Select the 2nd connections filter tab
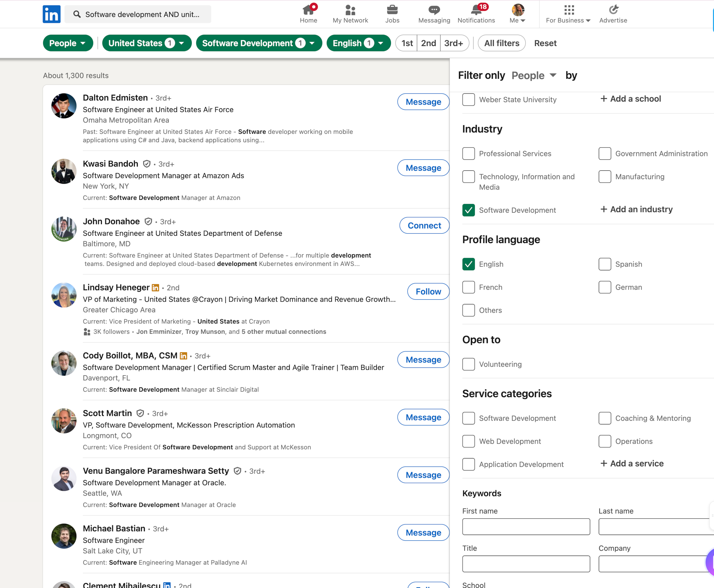 (x=428, y=43)
